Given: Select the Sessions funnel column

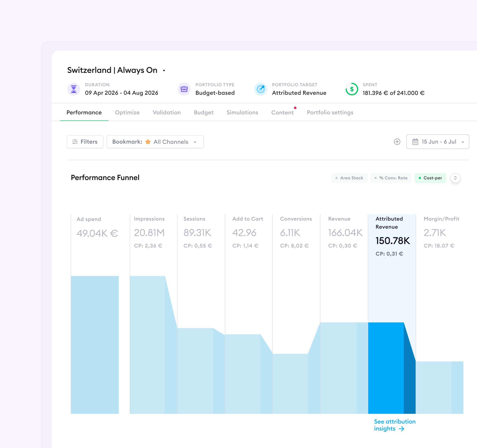Looking at the screenshot, I should click(201, 314).
